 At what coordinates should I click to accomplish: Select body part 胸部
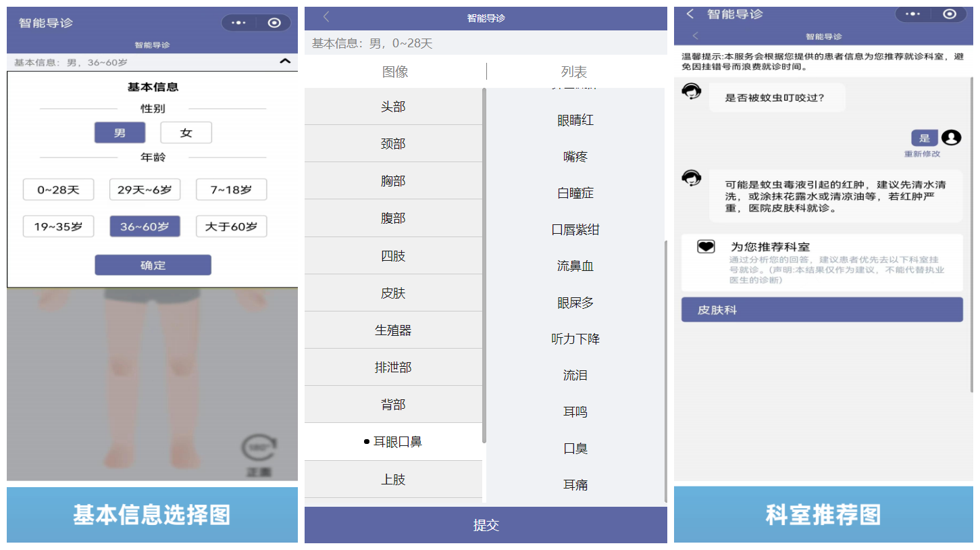(x=393, y=181)
